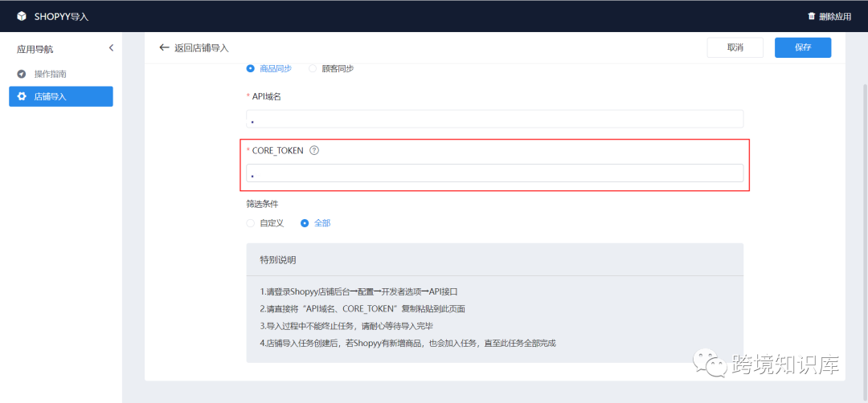
Task: Collapse the 应用导航 sidebar chevron
Action: click(111, 48)
